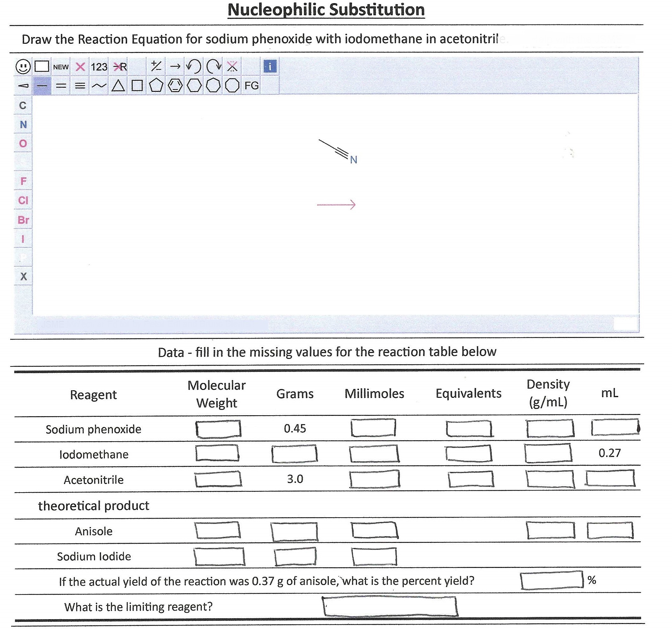Click the undo curved arrow icon
672x630 pixels.
click(194, 66)
